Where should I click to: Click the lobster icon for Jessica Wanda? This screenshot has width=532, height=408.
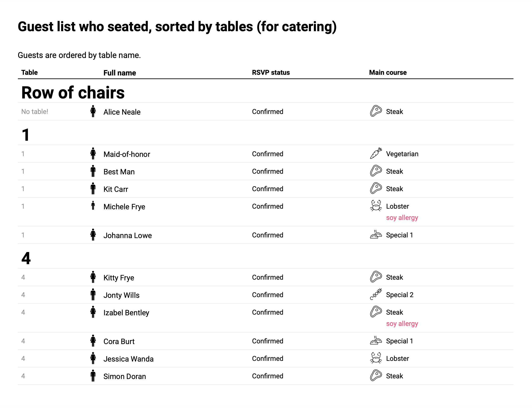click(x=375, y=358)
